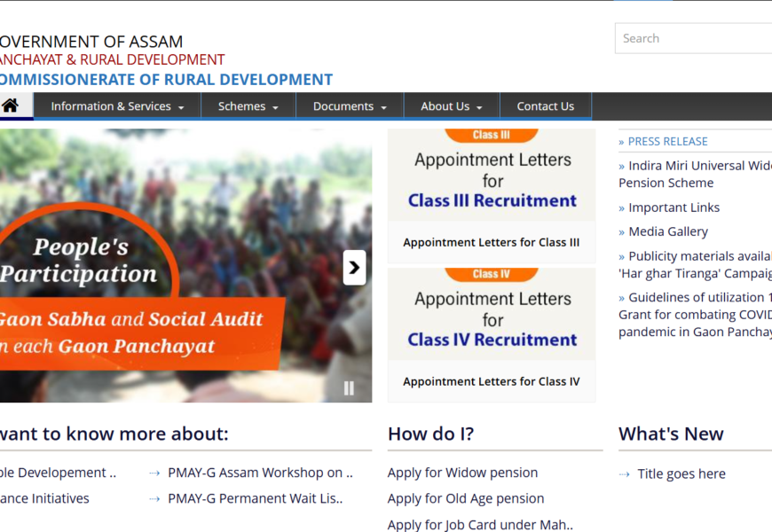Screen dimensions: 772x532
Task: Go to the Home icon in navbar
Action: (x=10, y=106)
